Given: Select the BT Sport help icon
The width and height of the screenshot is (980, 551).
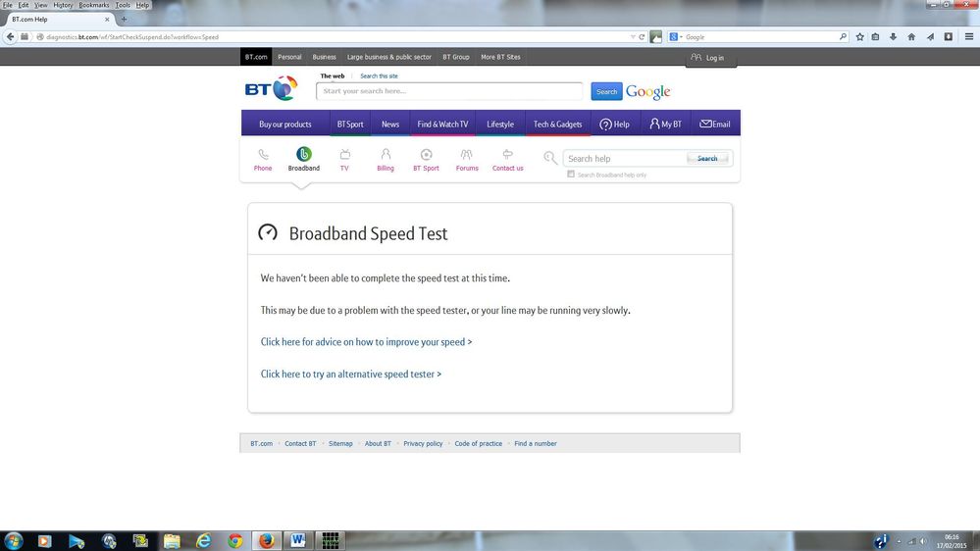Looking at the screenshot, I should [x=427, y=159].
